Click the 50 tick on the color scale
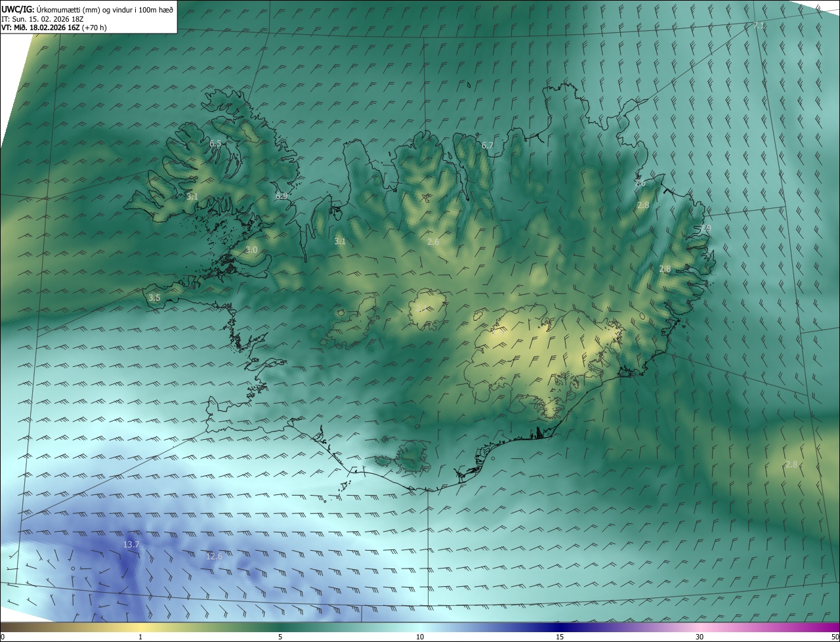This screenshot has height=642, width=840. coord(835,637)
